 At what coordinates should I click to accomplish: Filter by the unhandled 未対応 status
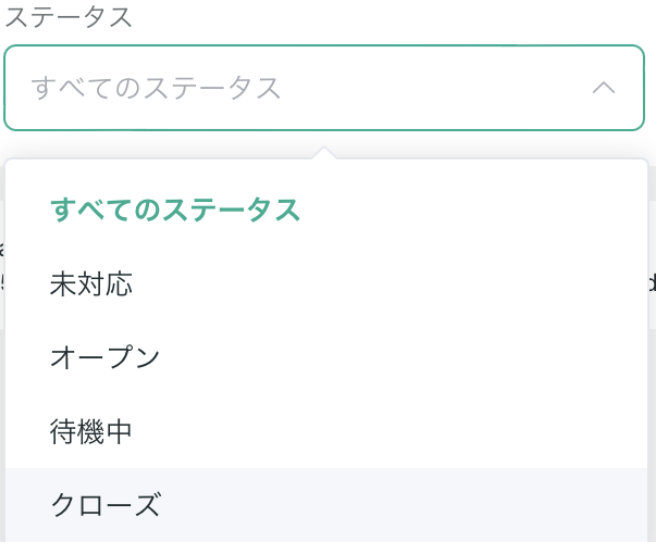click(x=91, y=285)
